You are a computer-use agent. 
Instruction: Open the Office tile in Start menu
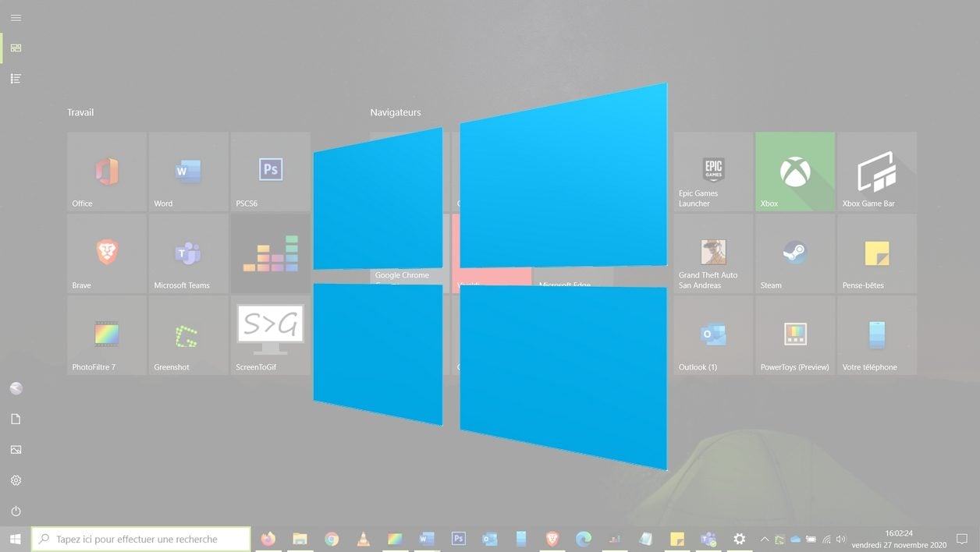107,172
